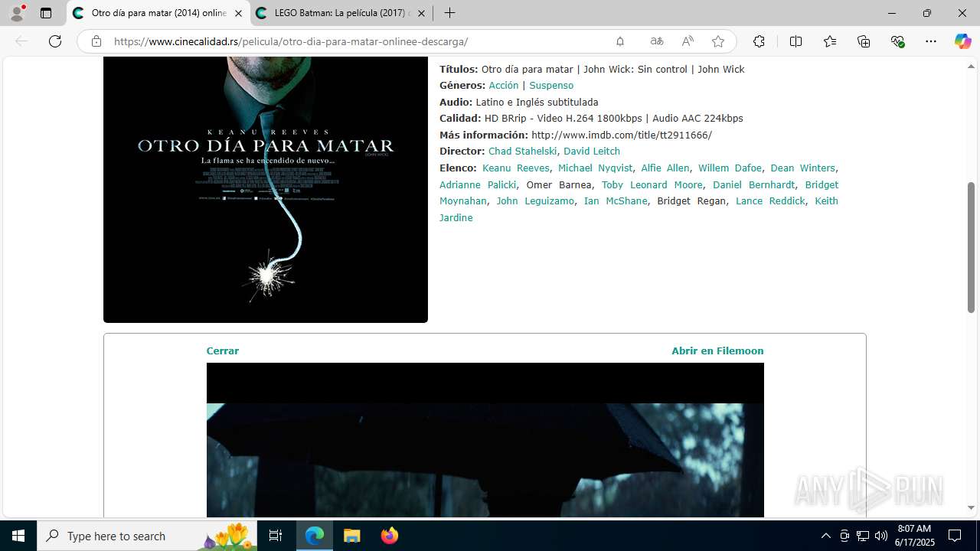Viewport: 980px width, 551px height.
Task: Click the embedded video player
Action: click(x=485, y=440)
